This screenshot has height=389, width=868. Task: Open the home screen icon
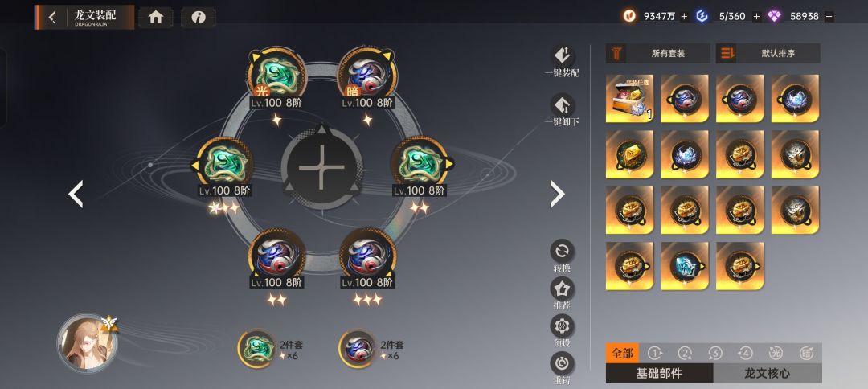coord(156,17)
